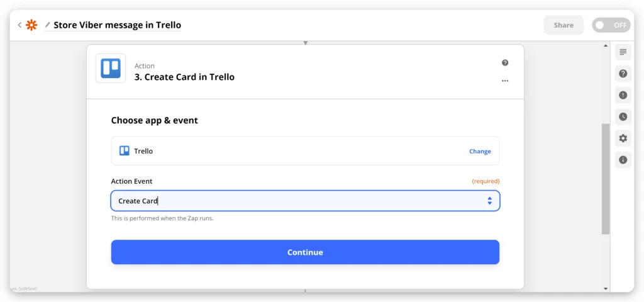Open the sidebar notes outline icon
Screen dimensions: 644x302
pyautogui.click(x=623, y=52)
